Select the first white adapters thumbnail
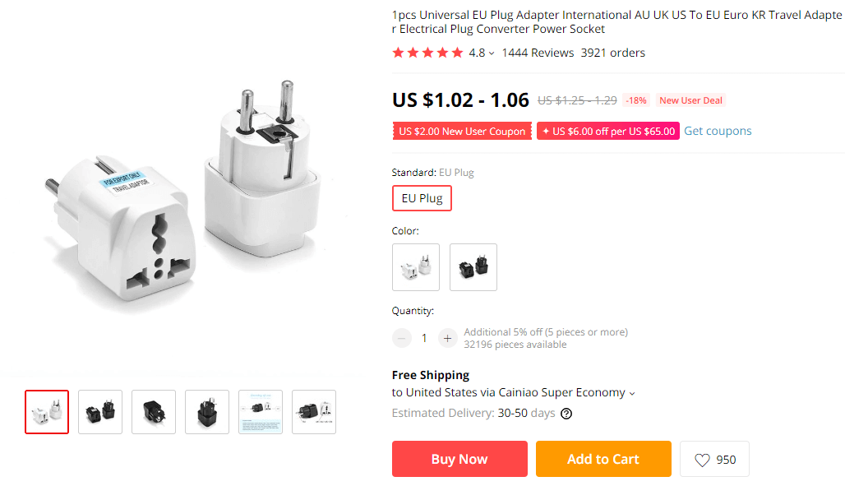 (47, 412)
